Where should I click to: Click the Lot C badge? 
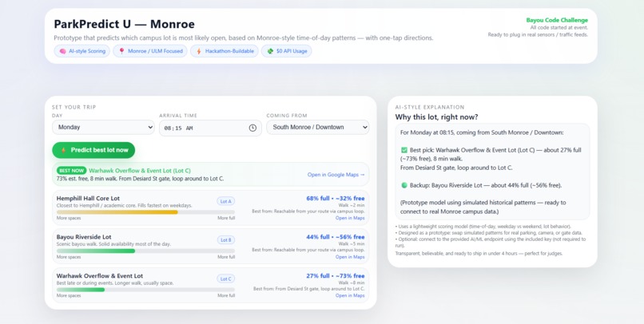[226, 279]
